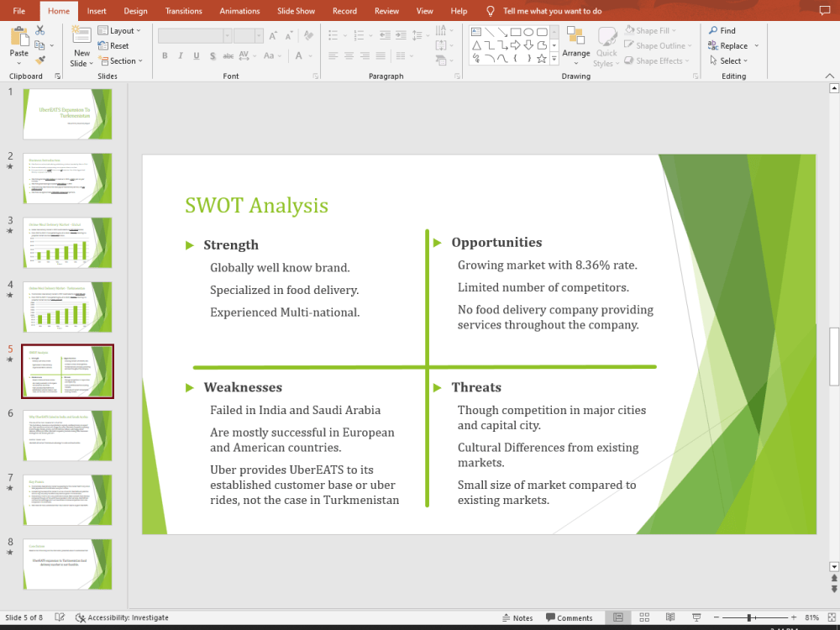Click Tell me lightbulb icon
This screenshot has width=840, height=630.
coord(490,11)
